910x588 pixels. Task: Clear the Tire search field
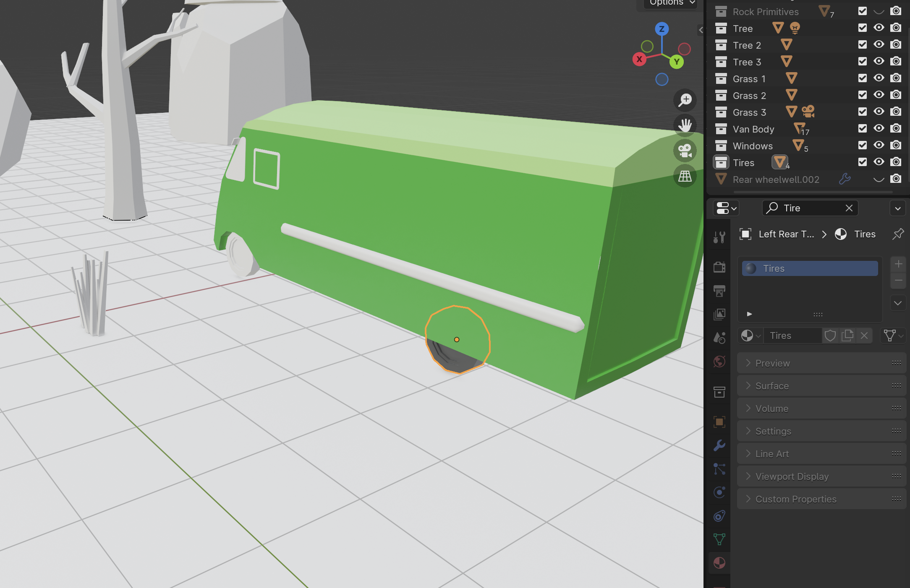pyautogui.click(x=849, y=208)
